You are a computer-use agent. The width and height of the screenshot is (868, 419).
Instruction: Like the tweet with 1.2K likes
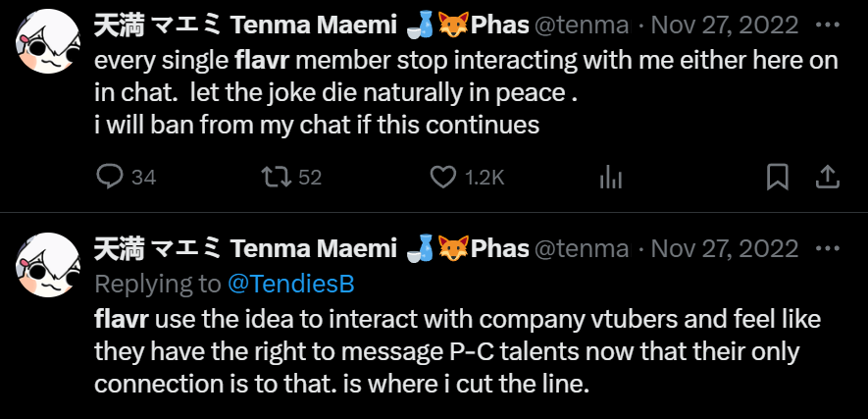[445, 177]
